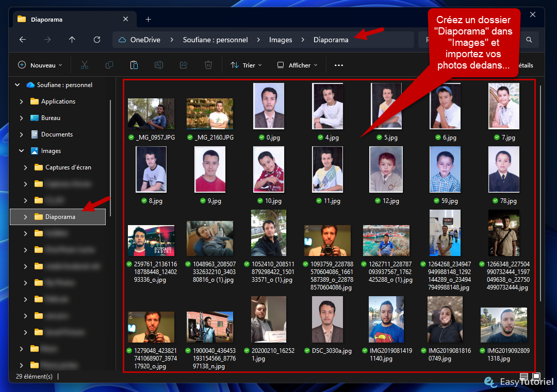Click the 59.jpg file name
Viewport: 557px width, 392px height.
(x=449, y=201)
